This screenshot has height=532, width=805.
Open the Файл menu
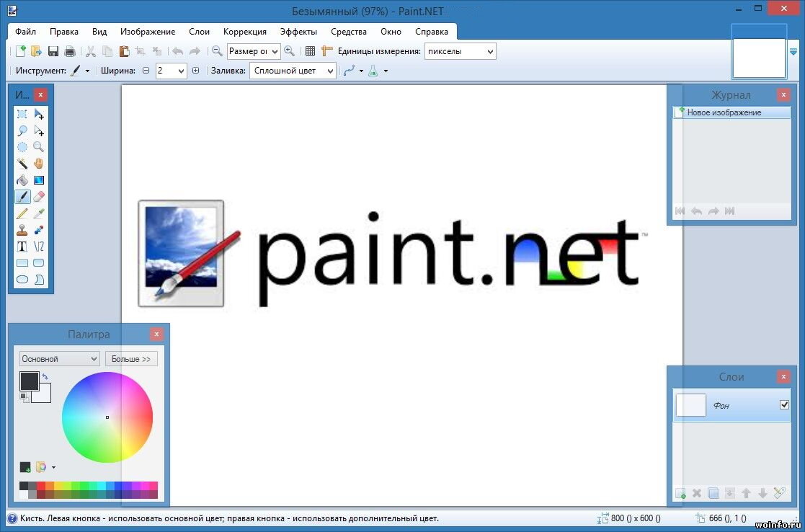coord(25,32)
